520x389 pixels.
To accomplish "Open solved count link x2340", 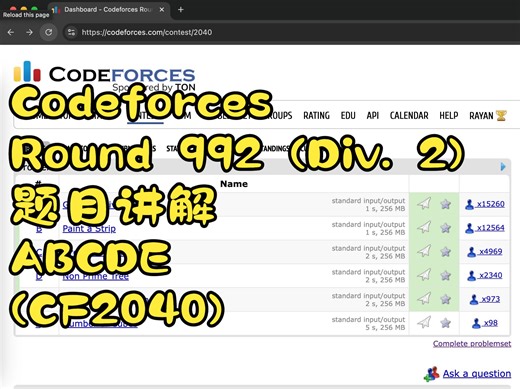I will [x=491, y=275].
